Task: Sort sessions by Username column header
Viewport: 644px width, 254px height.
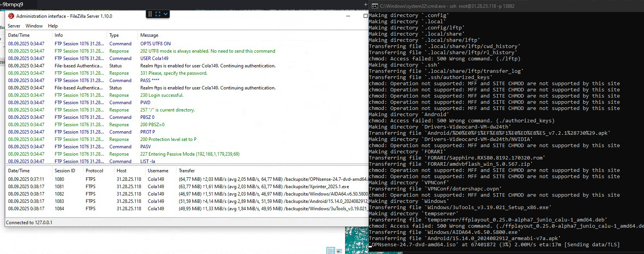Action: 158,171
